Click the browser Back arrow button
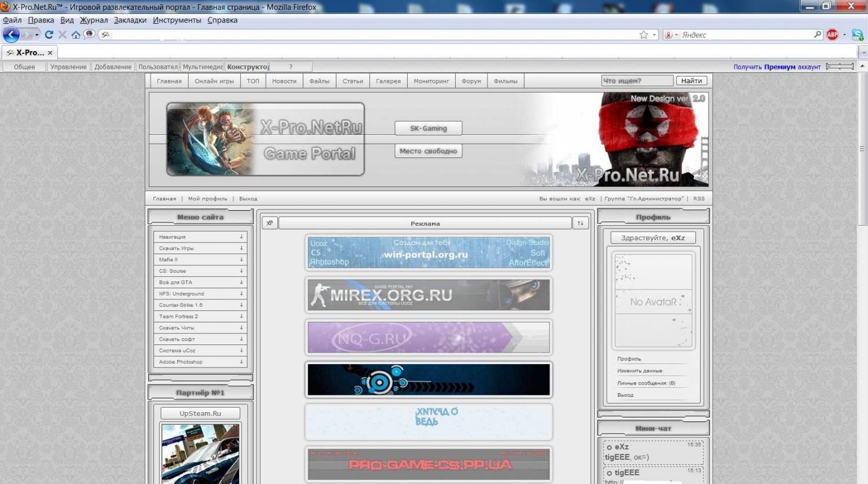The width and height of the screenshot is (868, 484). coord(11,35)
